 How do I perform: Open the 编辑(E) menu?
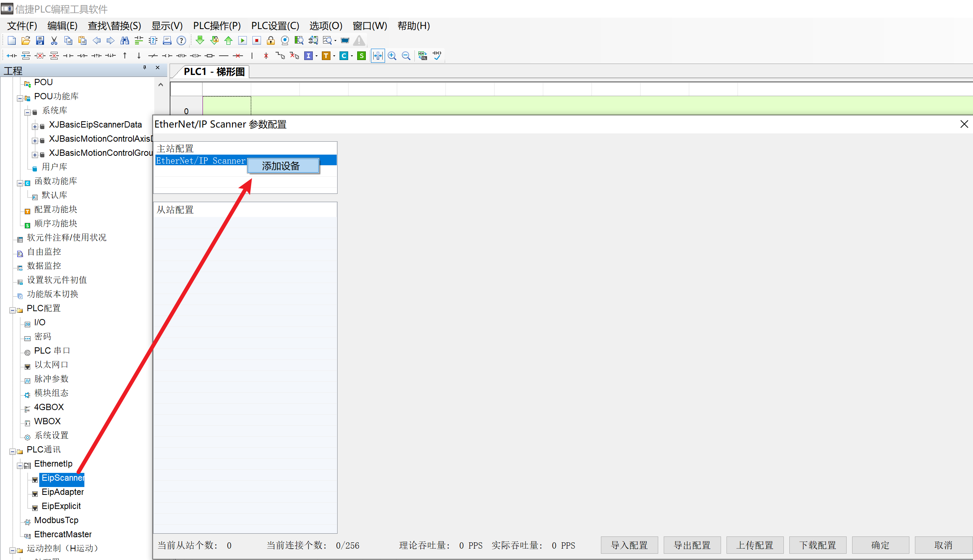(x=62, y=26)
